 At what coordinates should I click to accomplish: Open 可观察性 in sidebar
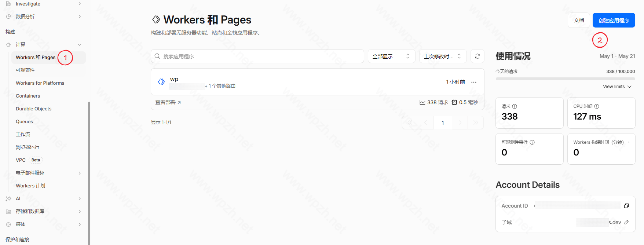[x=25, y=70]
